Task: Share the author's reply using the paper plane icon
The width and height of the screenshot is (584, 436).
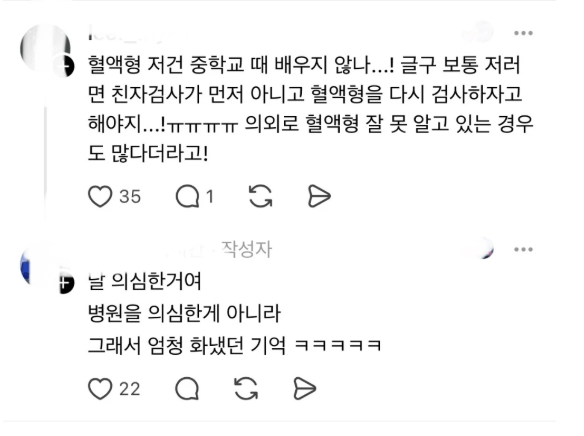Action: pos(305,389)
